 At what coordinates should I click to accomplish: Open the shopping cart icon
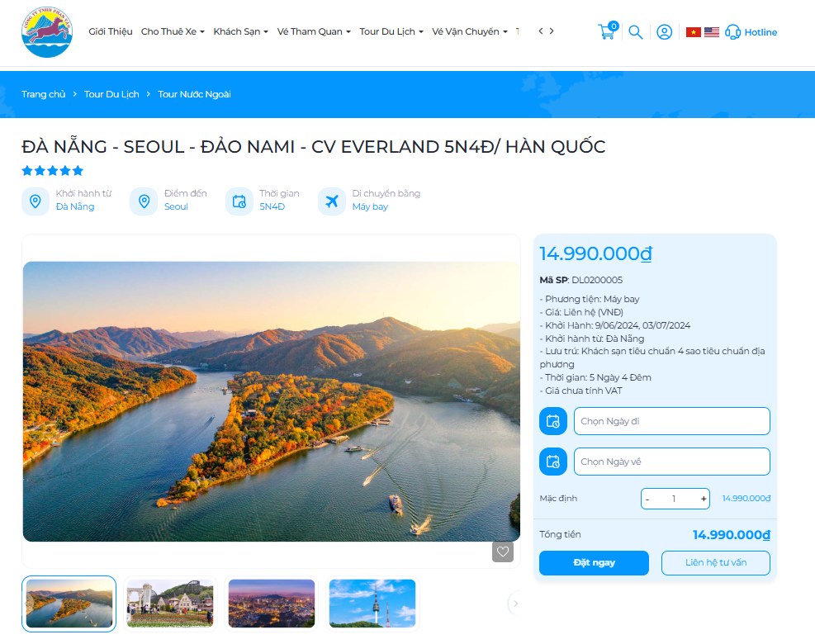[605, 32]
